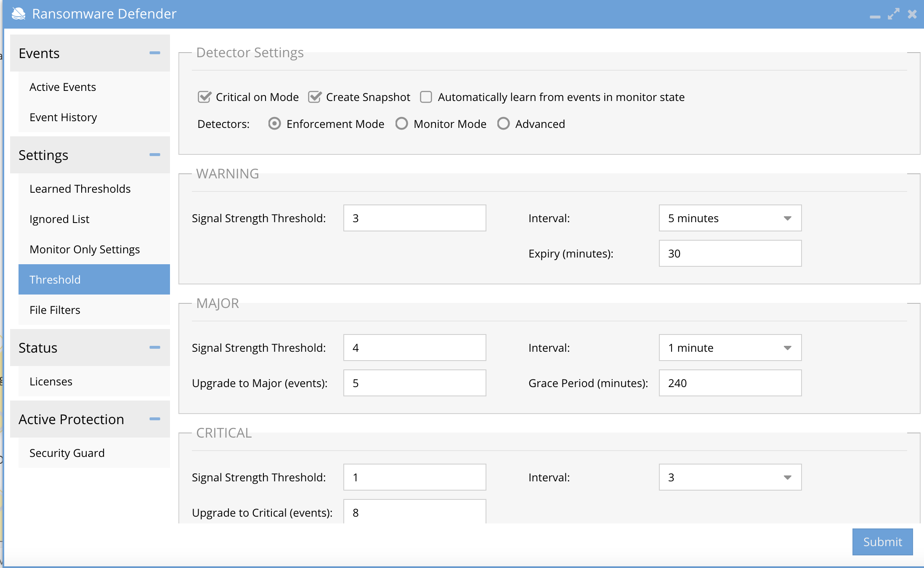Click the Events section header
Screen dimensions: 924x568
90,53
